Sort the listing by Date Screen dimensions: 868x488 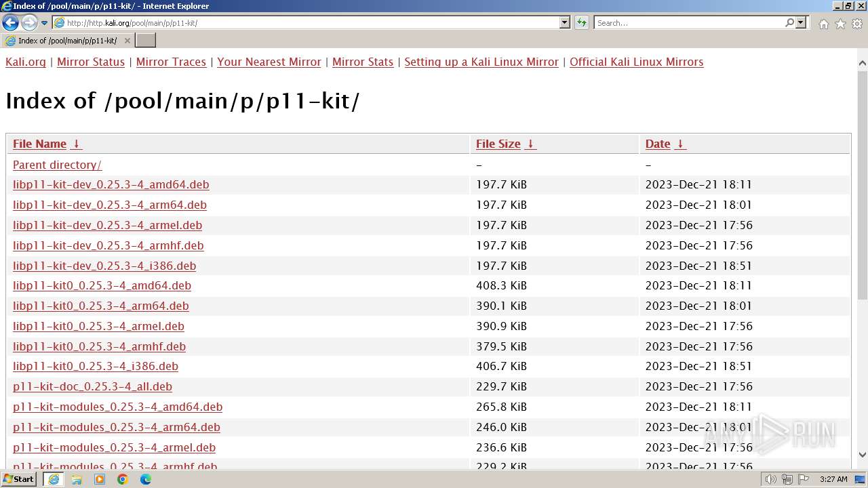[x=658, y=144]
